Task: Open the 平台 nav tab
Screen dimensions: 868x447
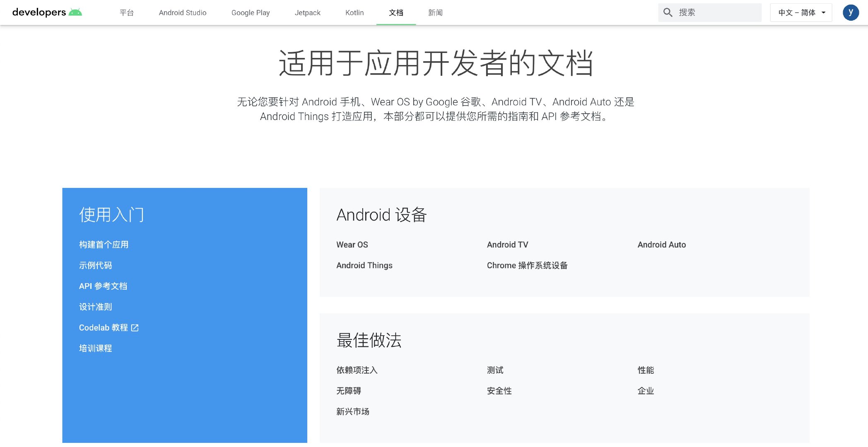Action: (127, 13)
